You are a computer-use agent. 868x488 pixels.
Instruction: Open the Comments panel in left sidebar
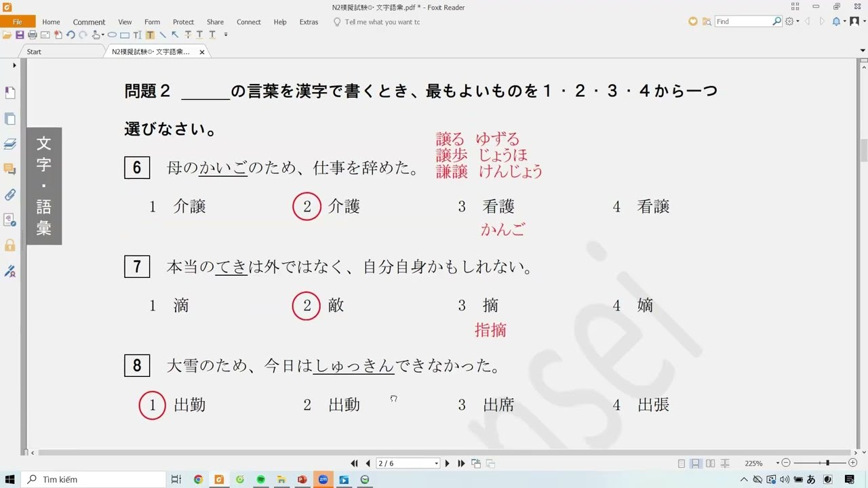tap(9, 169)
